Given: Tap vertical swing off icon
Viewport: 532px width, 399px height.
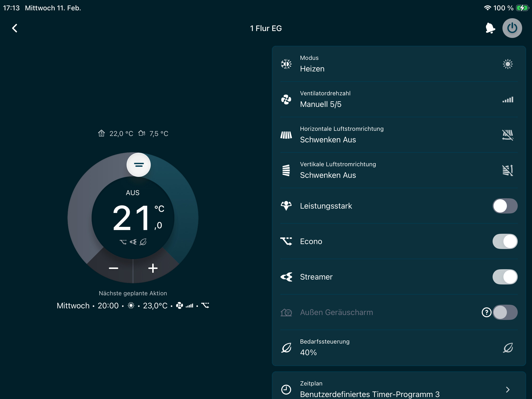Looking at the screenshot, I should [508, 170].
